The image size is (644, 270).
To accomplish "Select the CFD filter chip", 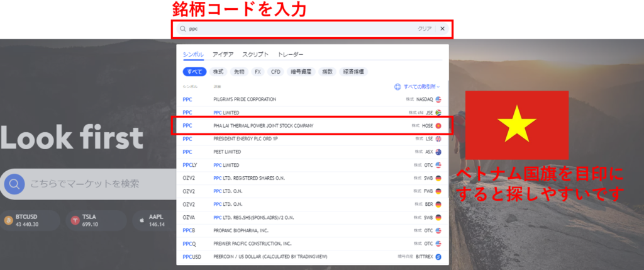I will 275,72.
